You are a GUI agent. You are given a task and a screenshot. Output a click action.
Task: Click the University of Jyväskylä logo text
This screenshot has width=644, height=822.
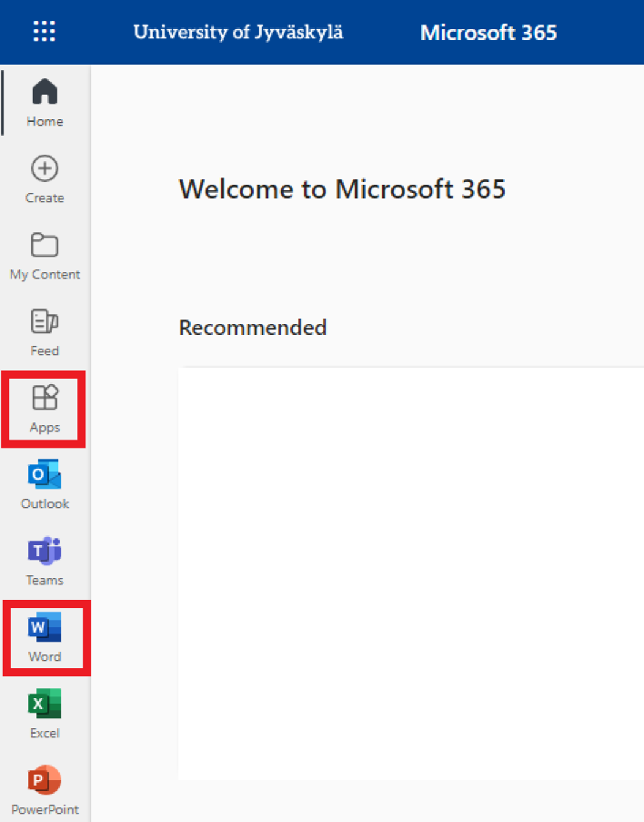pyautogui.click(x=238, y=33)
